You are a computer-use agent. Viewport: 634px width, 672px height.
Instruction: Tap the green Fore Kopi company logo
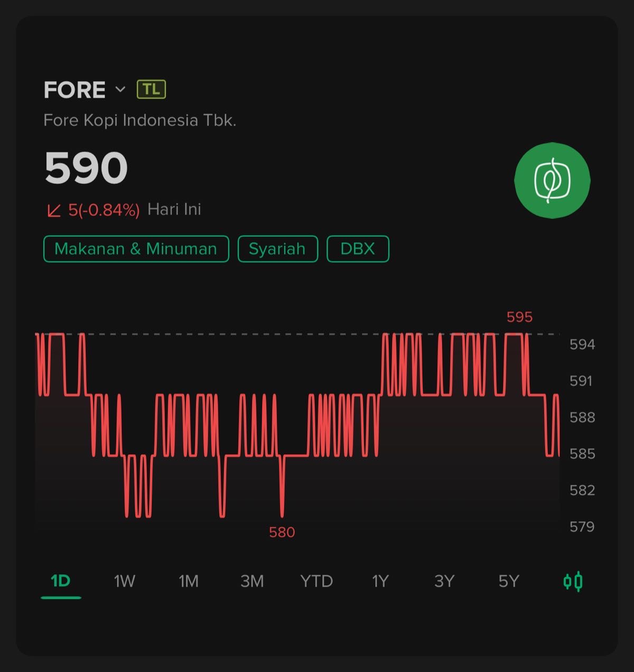tap(552, 180)
